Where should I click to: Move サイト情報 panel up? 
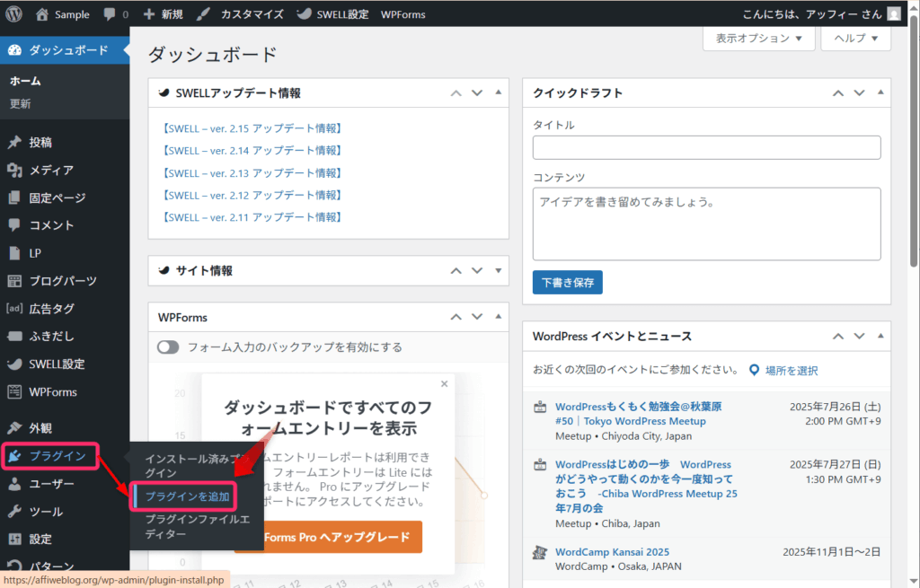click(x=456, y=271)
